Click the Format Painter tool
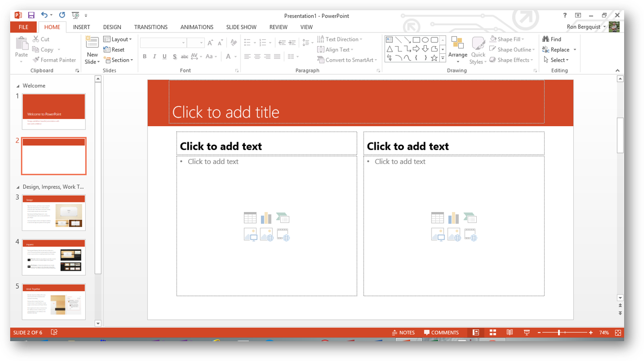644x361 pixels. point(54,60)
